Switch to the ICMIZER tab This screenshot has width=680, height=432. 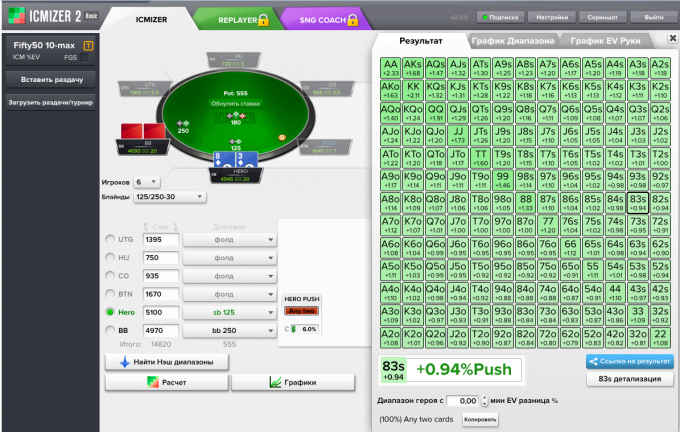(x=151, y=20)
